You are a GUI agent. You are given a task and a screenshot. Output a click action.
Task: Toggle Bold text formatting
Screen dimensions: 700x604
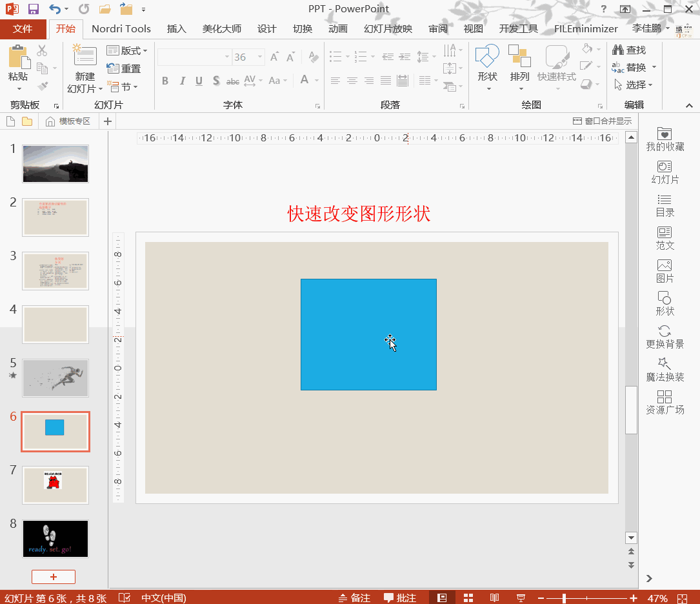pos(165,81)
